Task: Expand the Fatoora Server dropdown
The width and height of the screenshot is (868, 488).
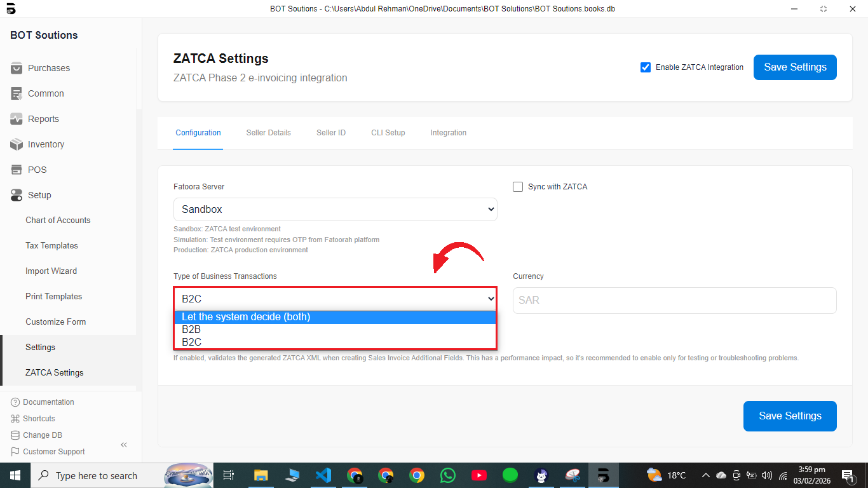Action: tap(335, 209)
